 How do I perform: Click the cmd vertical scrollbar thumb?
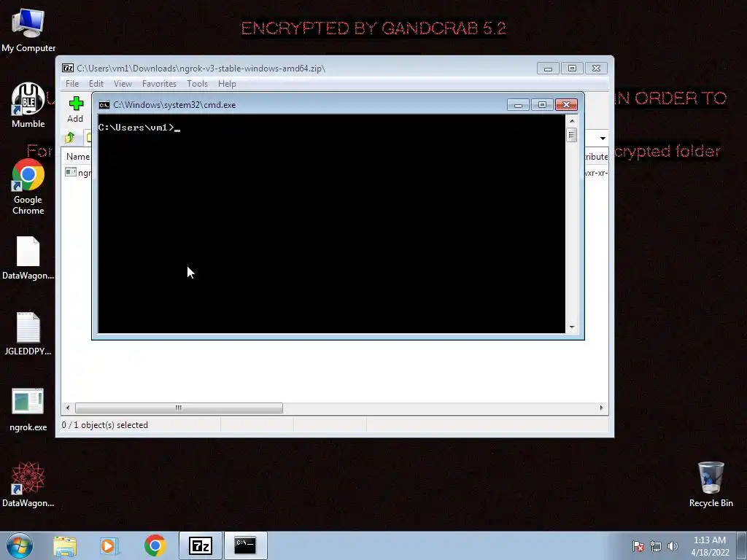click(x=572, y=135)
